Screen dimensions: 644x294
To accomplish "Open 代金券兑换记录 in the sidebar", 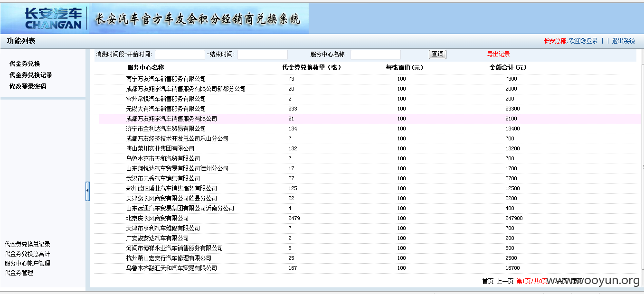I will pos(31,75).
